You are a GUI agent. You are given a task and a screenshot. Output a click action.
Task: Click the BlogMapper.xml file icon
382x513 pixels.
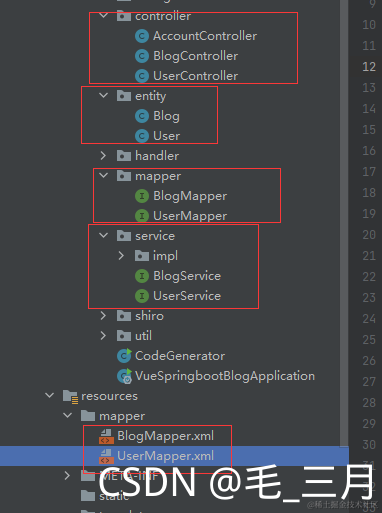[106, 436]
